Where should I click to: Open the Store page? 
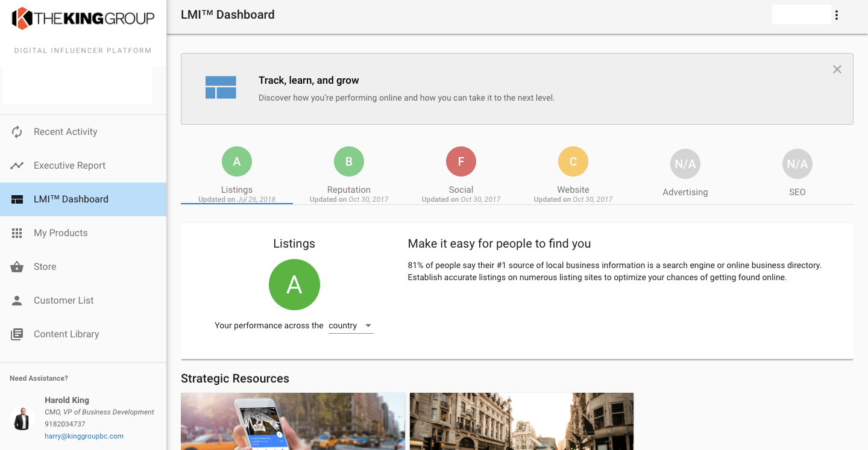click(x=83, y=267)
